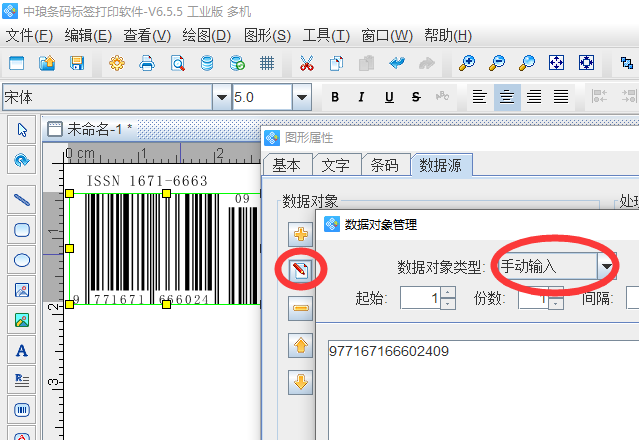Click the second fit-to-page arrows icon

click(586, 63)
